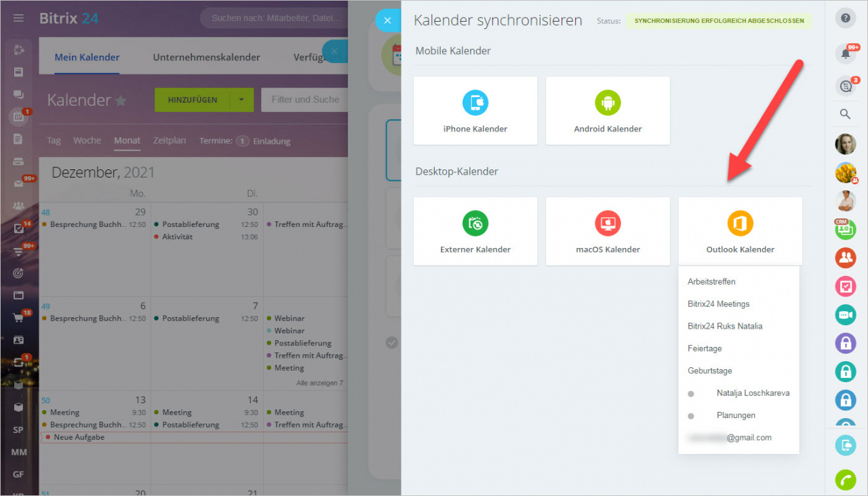Open SP workgroup in left sidebar
Image resolution: width=868 pixels, height=496 pixels.
19,430
